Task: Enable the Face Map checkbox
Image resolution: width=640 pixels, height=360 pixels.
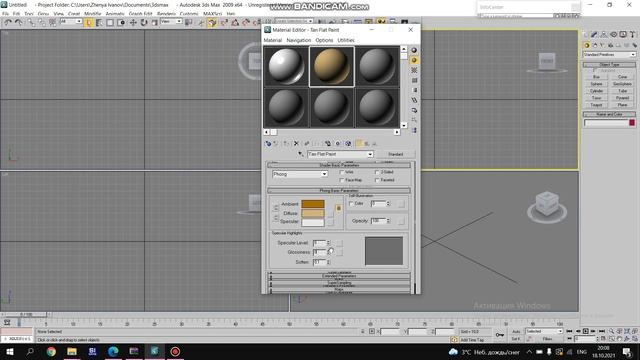Action: [x=342, y=180]
